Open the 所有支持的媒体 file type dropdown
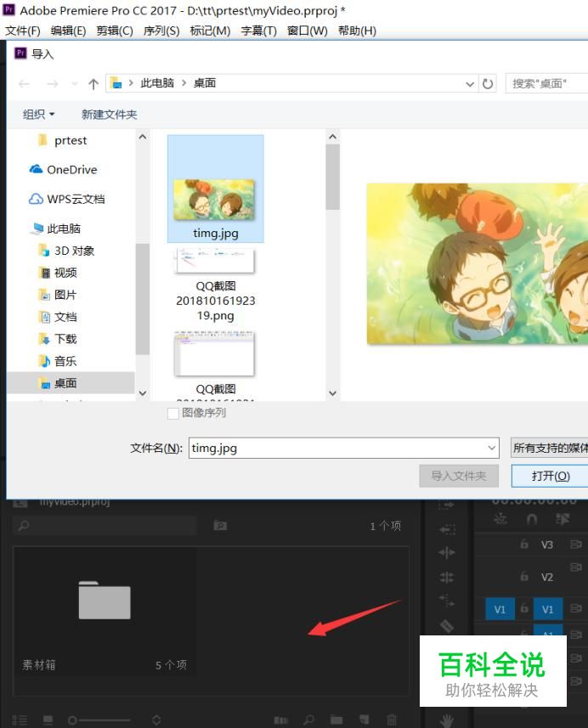The image size is (588, 728). pos(550,448)
